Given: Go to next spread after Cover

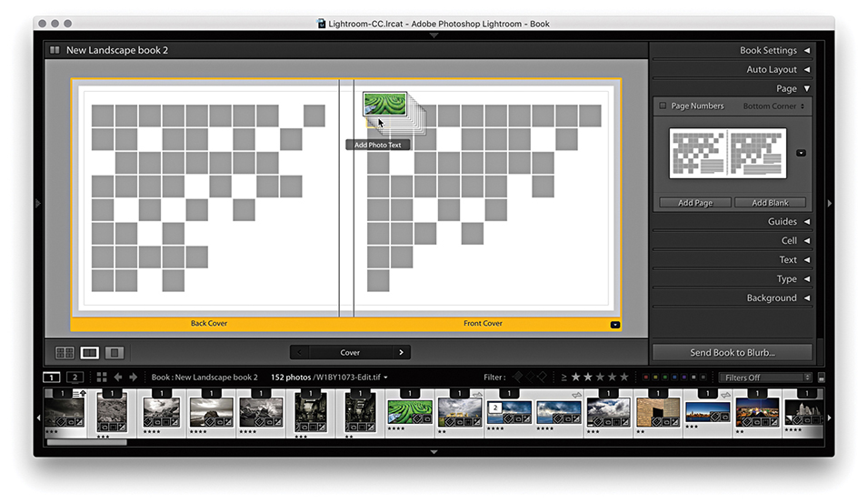Looking at the screenshot, I should point(402,352).
